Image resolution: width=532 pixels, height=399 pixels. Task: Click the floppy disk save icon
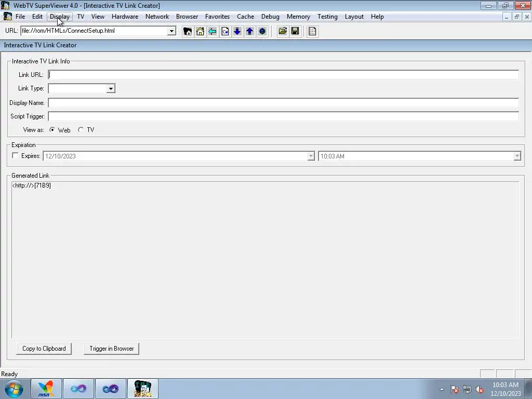[x=295, y=32]
